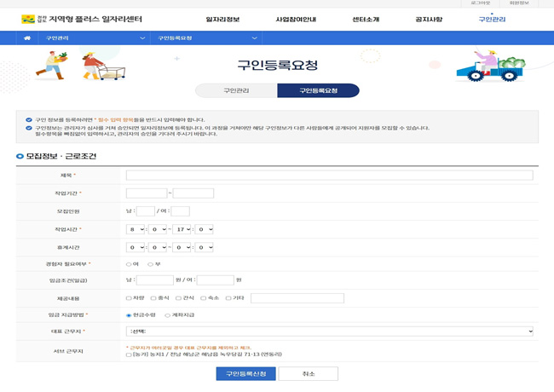
Task: Click the 로그아웃 link at the top
Action: (481, 3)
